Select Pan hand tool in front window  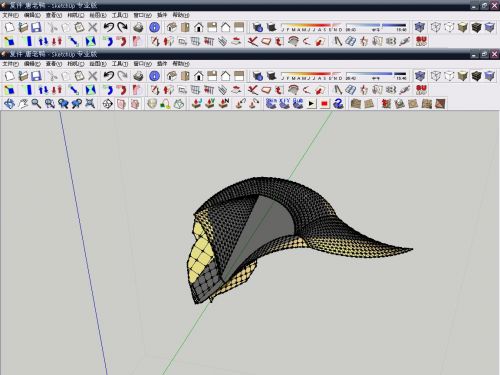coord(23,104)
